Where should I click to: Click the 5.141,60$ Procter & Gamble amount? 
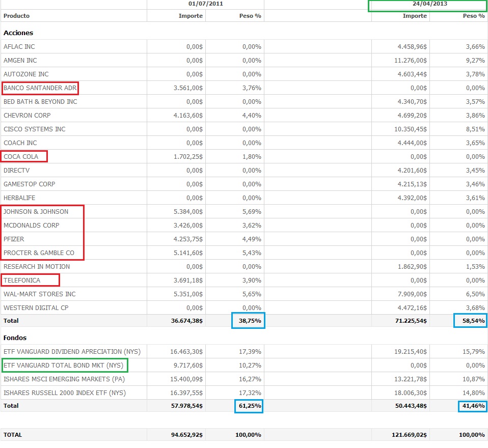(188, 253)
